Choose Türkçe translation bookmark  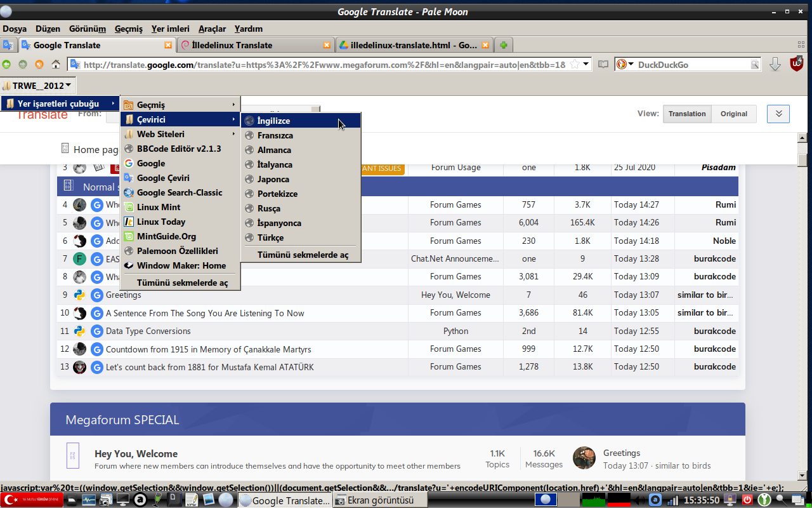301,237
